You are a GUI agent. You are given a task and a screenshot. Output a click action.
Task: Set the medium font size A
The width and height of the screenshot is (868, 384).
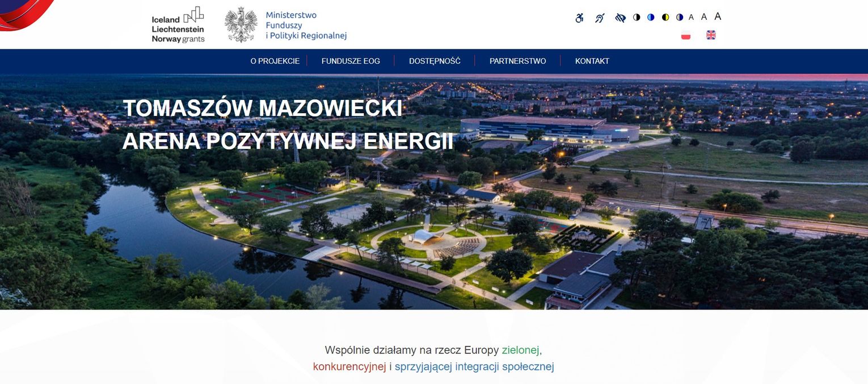coord(704,17)
